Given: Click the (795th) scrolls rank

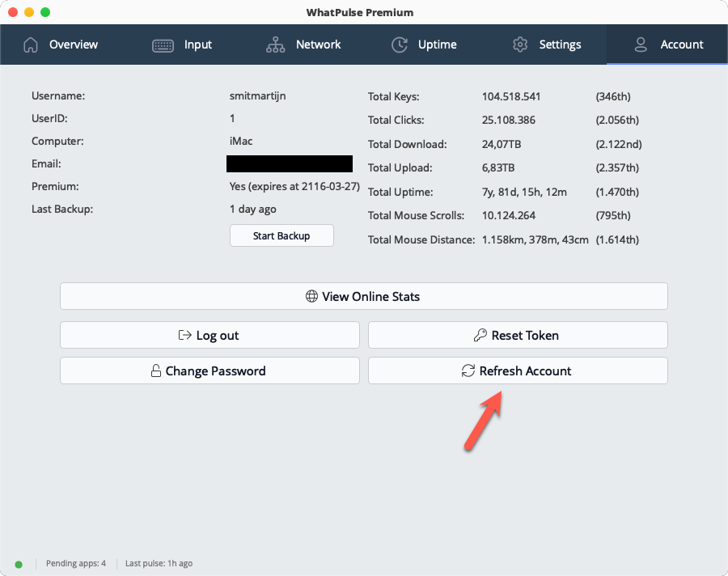Looking at the screenshot, I should (x=613, y=215).
